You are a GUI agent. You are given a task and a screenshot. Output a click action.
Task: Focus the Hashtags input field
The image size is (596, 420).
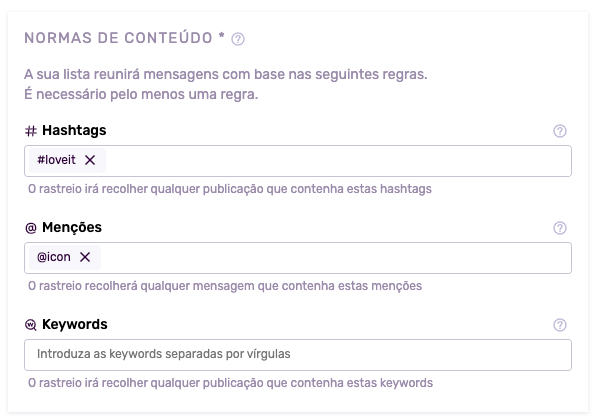click(x=338, y=161)
